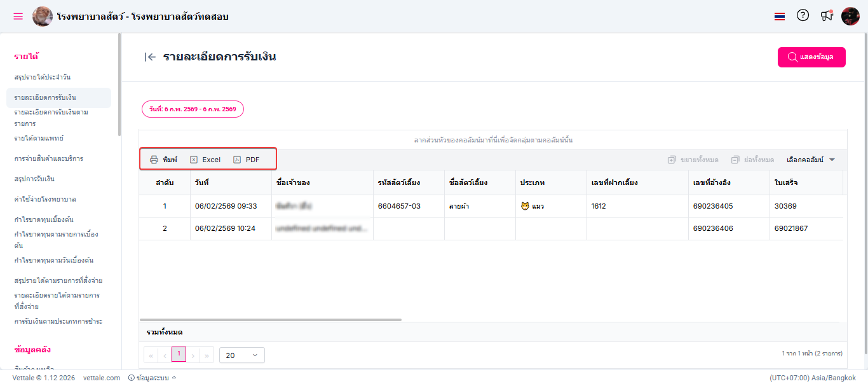Export the table to Excel

pos(205,160)
